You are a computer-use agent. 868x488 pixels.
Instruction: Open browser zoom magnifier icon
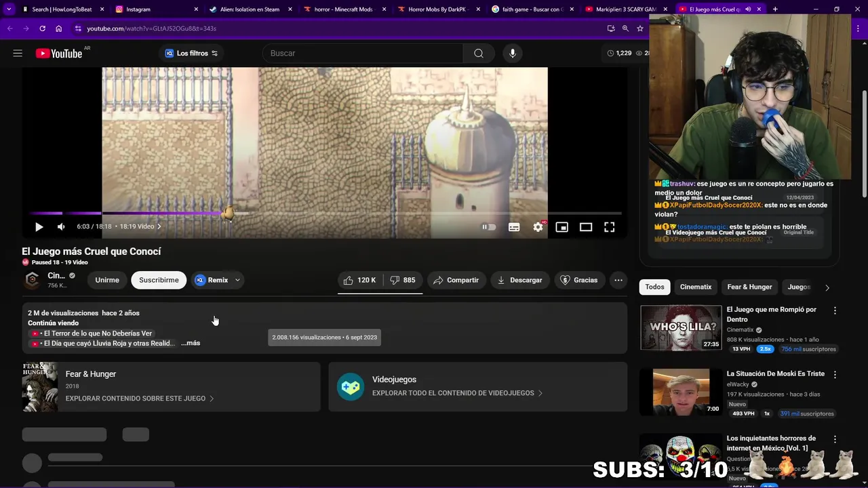click(x=625, y=28)
